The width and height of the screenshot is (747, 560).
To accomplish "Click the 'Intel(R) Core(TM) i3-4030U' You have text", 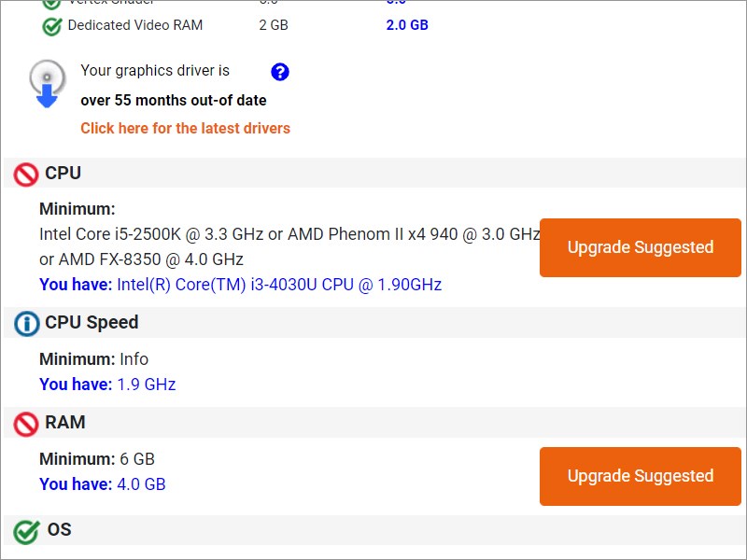I will click(278, 284).
